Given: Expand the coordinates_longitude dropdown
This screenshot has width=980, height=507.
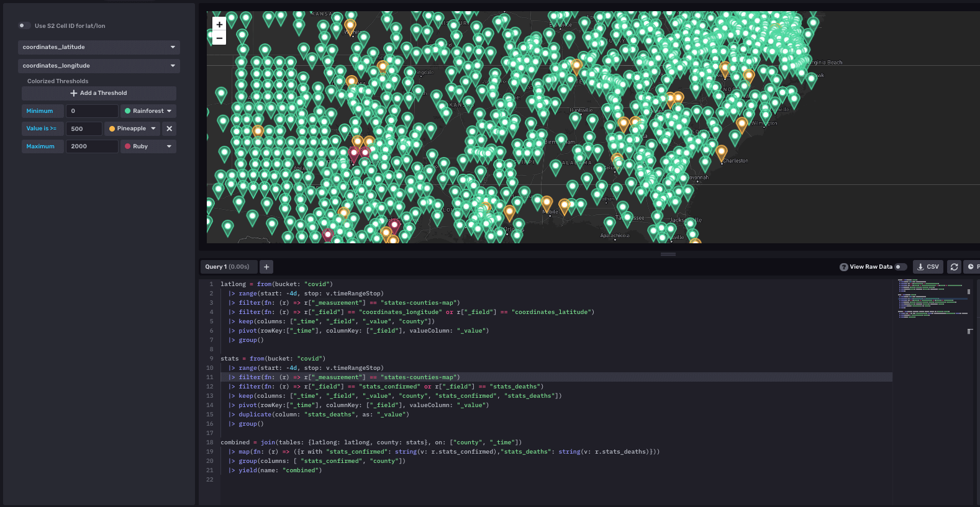Looking at the screenshot, I should [x=99, y=66].
